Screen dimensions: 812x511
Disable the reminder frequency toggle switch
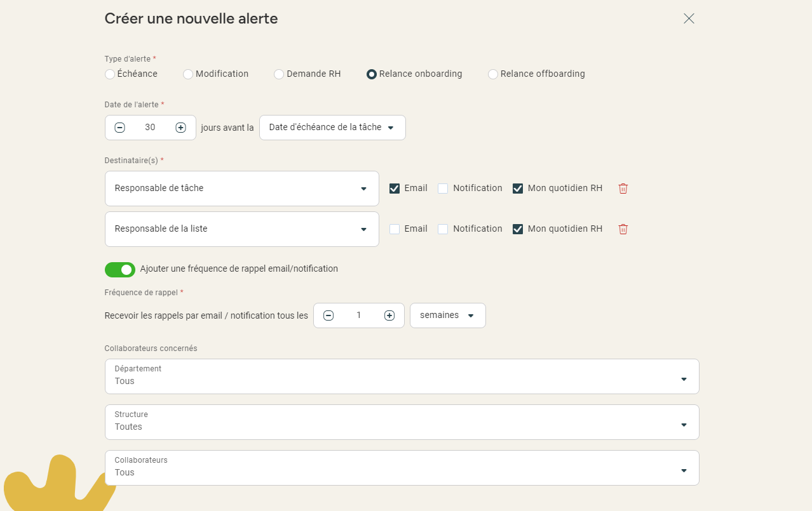120,270
